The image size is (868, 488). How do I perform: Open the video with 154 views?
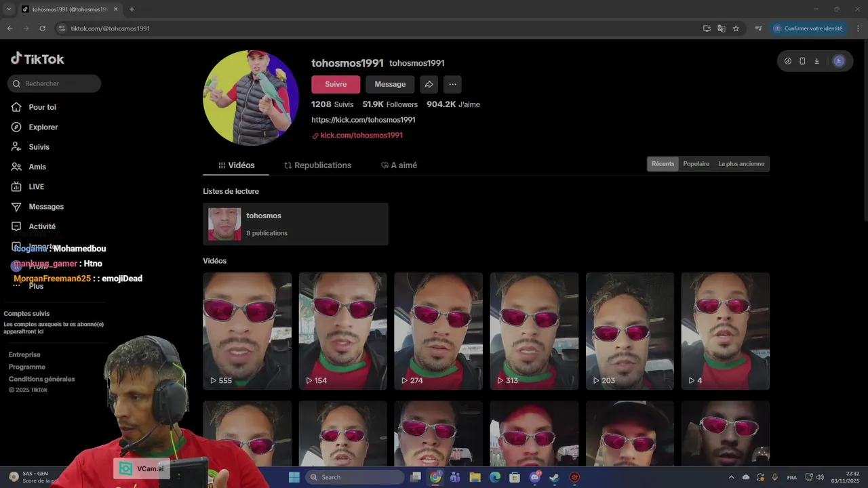pos(342,331)
